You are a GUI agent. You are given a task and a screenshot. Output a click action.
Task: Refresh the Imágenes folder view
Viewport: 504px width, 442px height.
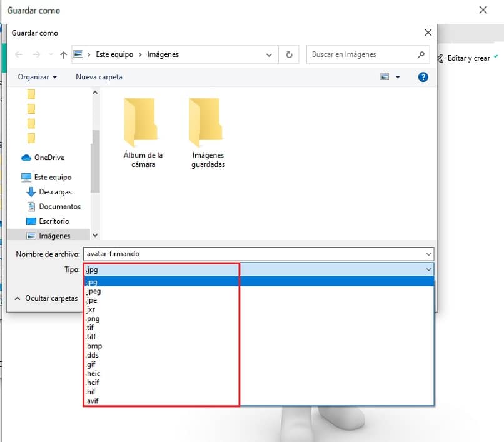tap(289, 54)
